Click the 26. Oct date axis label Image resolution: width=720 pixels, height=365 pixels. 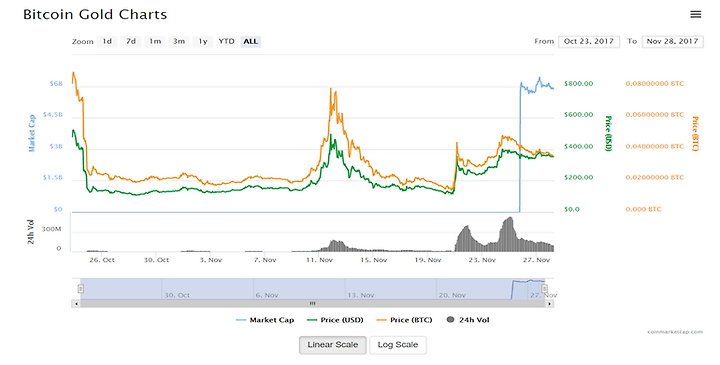point(102,260)
